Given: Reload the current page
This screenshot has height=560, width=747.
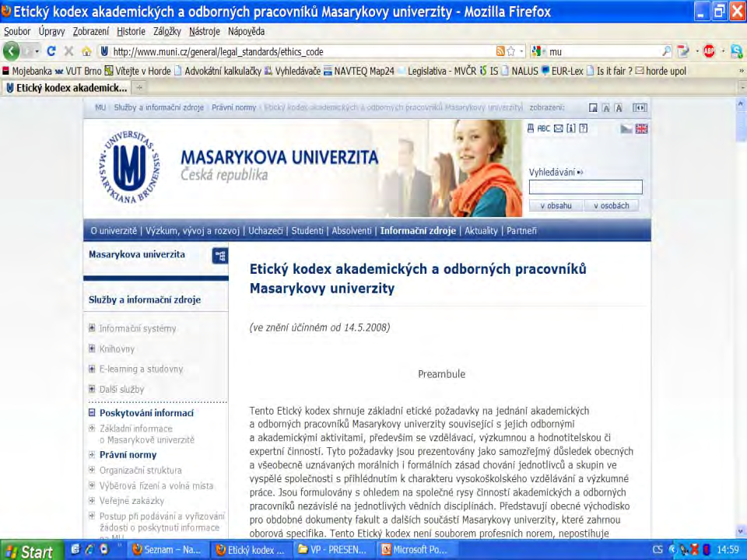Looking at the screenshot, I should tap(51, 51).
